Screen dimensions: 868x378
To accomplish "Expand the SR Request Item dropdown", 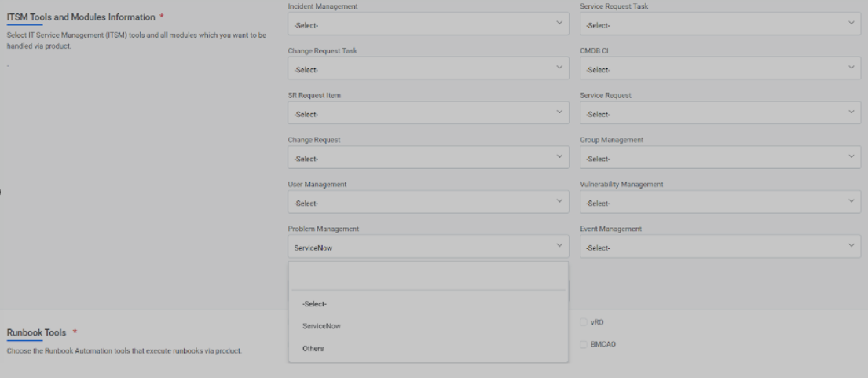I will click(427, 114).
